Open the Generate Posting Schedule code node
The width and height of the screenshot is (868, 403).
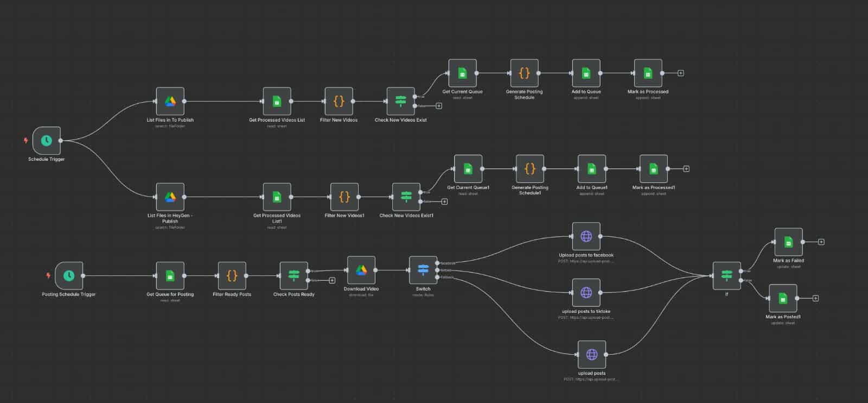click(524, 73)
